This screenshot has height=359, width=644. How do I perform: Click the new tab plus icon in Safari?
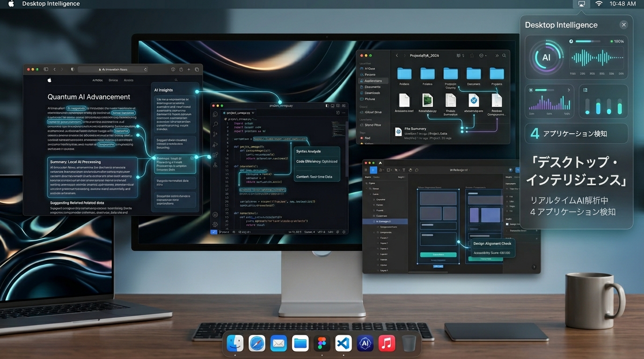click(189, 69)
